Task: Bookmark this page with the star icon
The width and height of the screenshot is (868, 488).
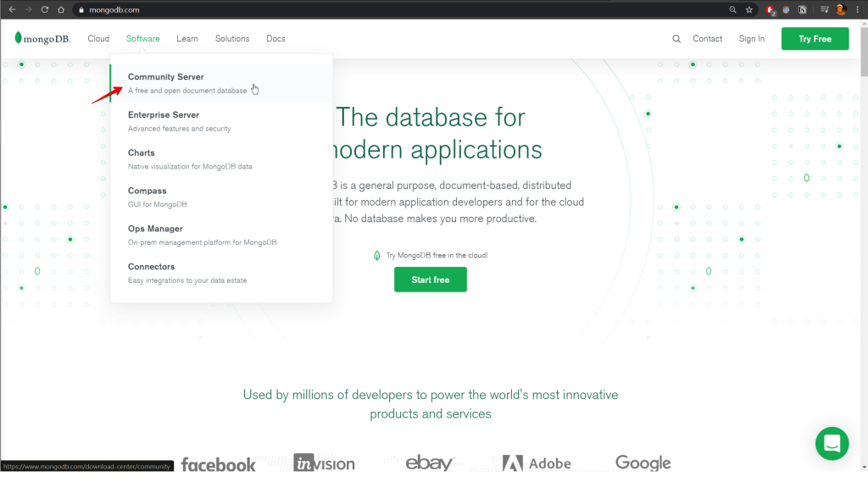Action: [749, 9]
